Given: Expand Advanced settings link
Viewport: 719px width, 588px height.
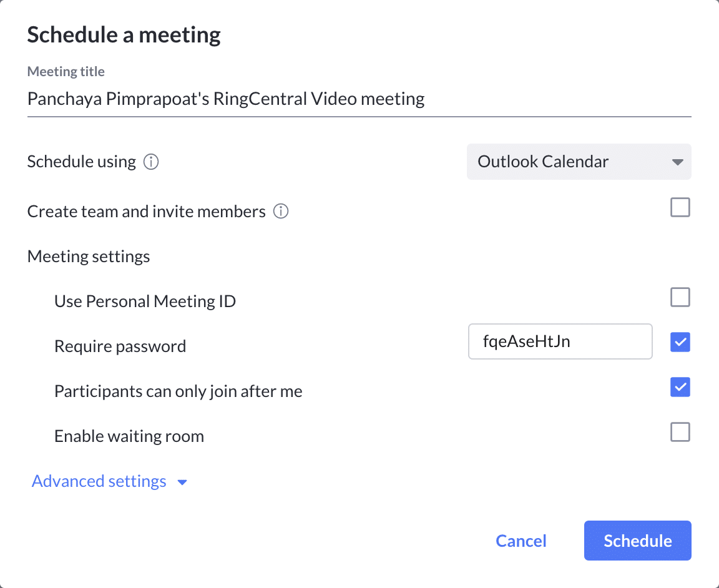Looking at the screenshot, I should click(99, 482).
